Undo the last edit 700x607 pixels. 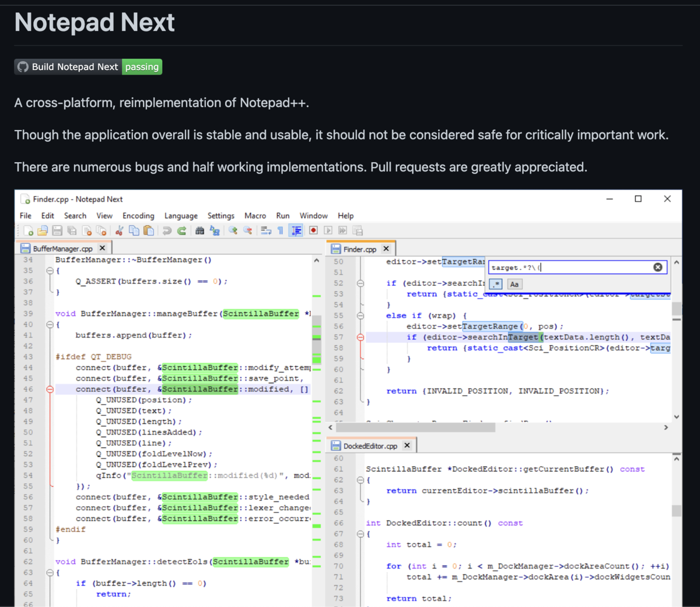point(167,230)
